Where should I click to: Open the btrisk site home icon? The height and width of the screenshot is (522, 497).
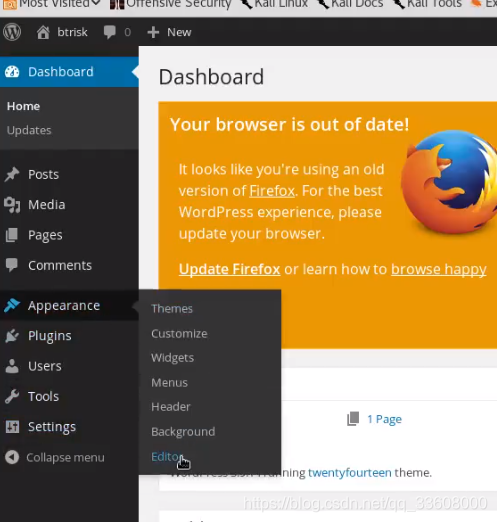tap(43, 32)
